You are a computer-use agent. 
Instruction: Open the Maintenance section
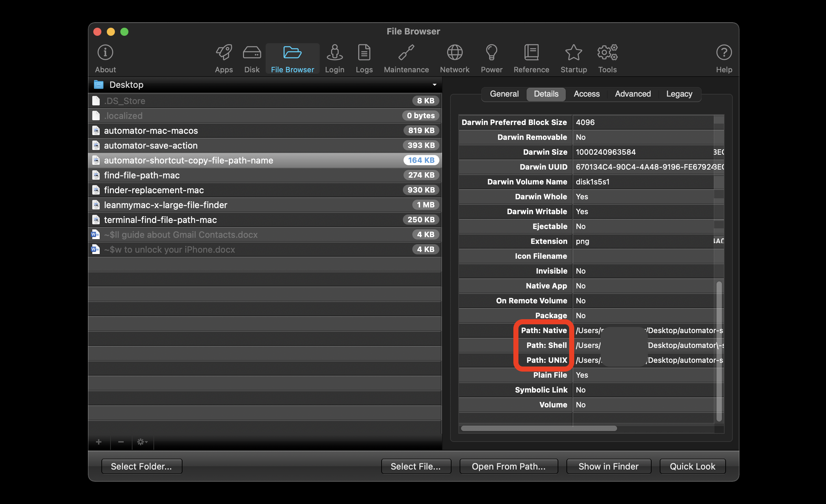(406, 58)
